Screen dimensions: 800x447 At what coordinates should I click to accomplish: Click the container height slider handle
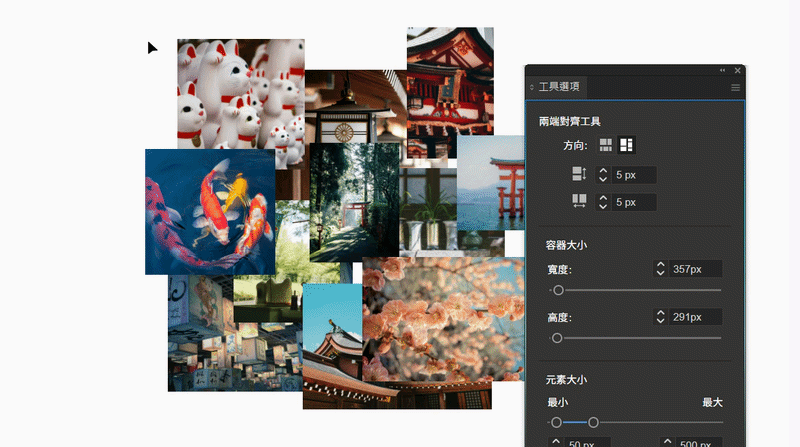pos(557,338)
